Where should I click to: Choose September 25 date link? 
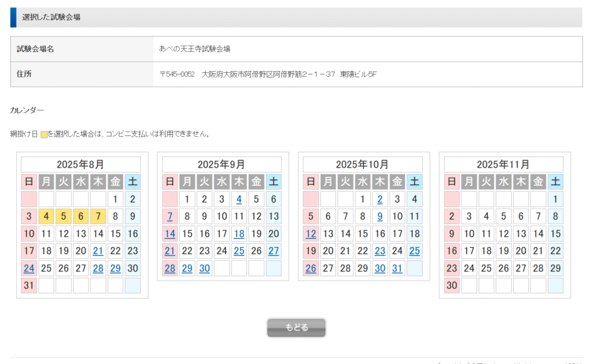pyautogui.click(x=239, y=251)
